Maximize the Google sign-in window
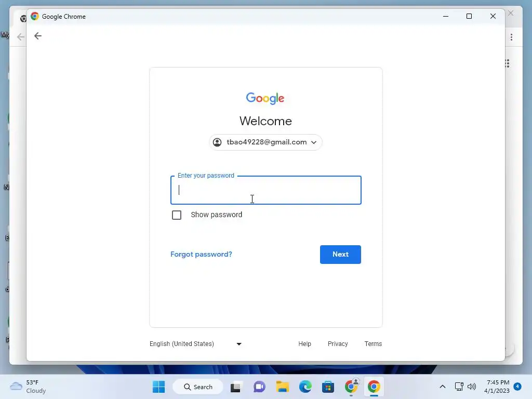Image resolution: width=532 pixels, height=399 pixels. [469, 16]
